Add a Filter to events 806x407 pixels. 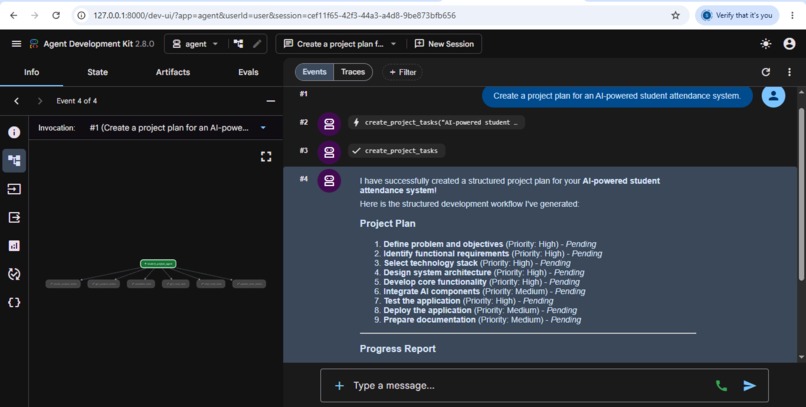(x=402, y=72)
